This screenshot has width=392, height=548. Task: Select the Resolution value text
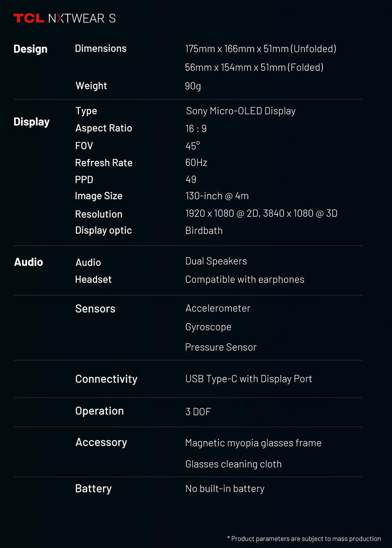(x=261, y=213)
